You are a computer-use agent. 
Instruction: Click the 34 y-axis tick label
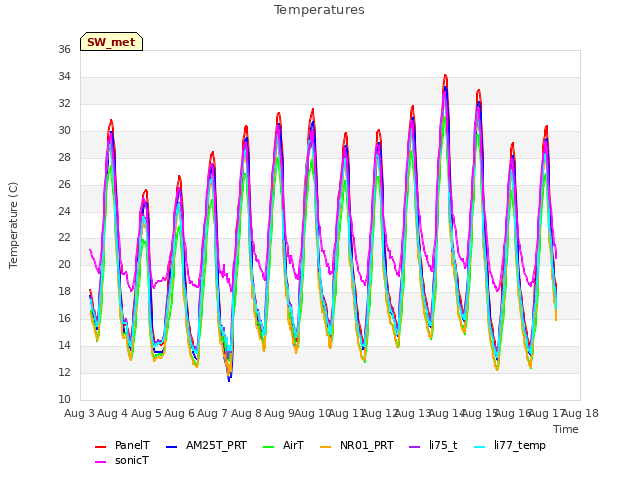point(64,76)
